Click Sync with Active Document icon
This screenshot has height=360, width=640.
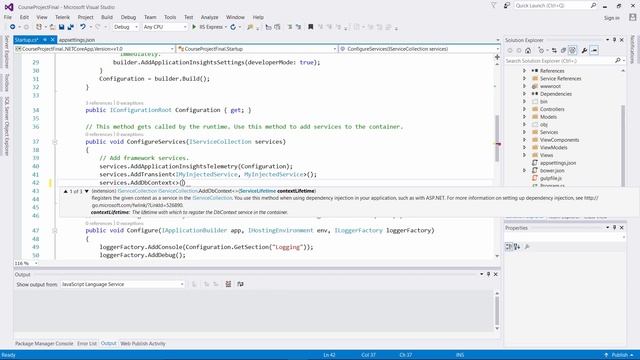point(554,51)
